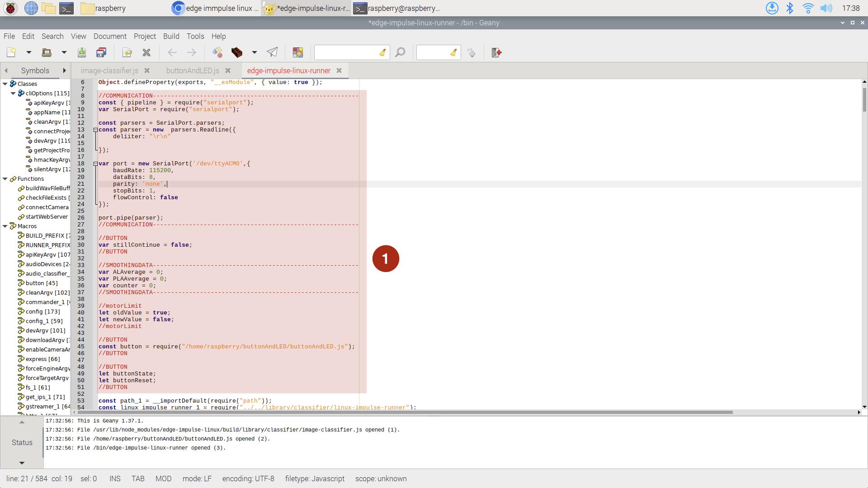Navigate back with the left arrow icon
868x488 pixels.
click(x=172, y=52)
